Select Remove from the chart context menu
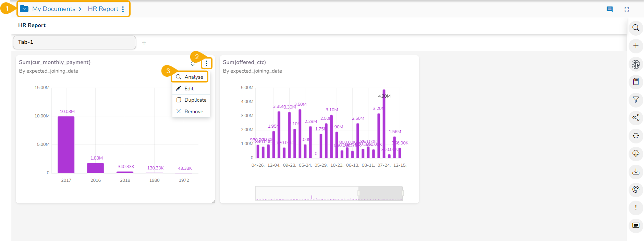Image resolution: width=644 pixels, height=241 pixels. (x=190, y=112)
